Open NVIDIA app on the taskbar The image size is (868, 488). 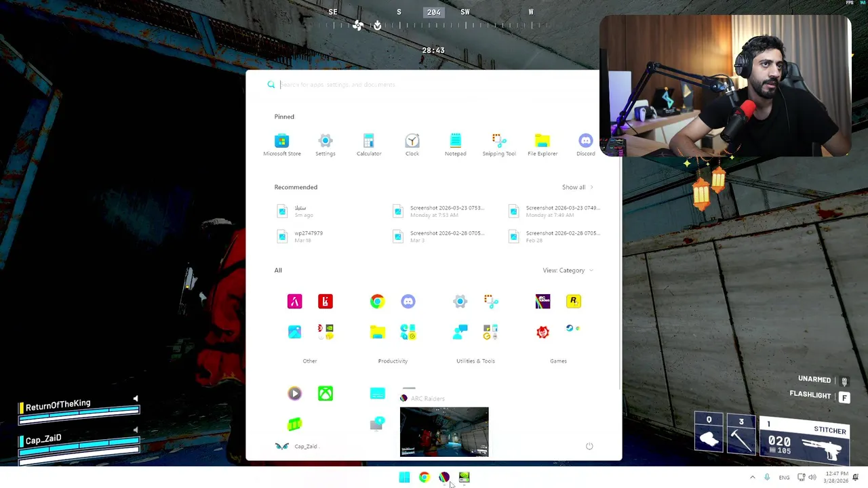(464, 477)
